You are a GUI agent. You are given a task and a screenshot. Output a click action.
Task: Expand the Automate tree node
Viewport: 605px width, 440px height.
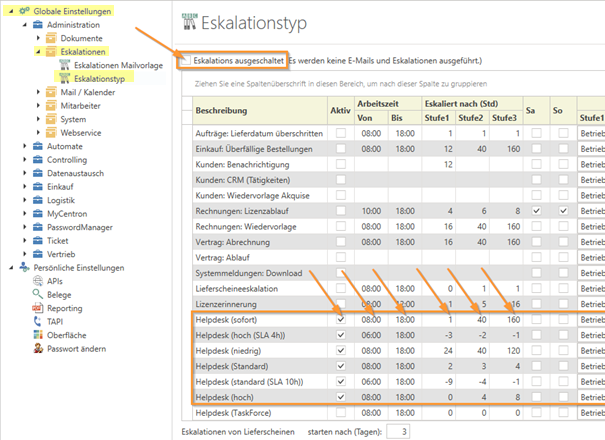click(x=24, y=145)
